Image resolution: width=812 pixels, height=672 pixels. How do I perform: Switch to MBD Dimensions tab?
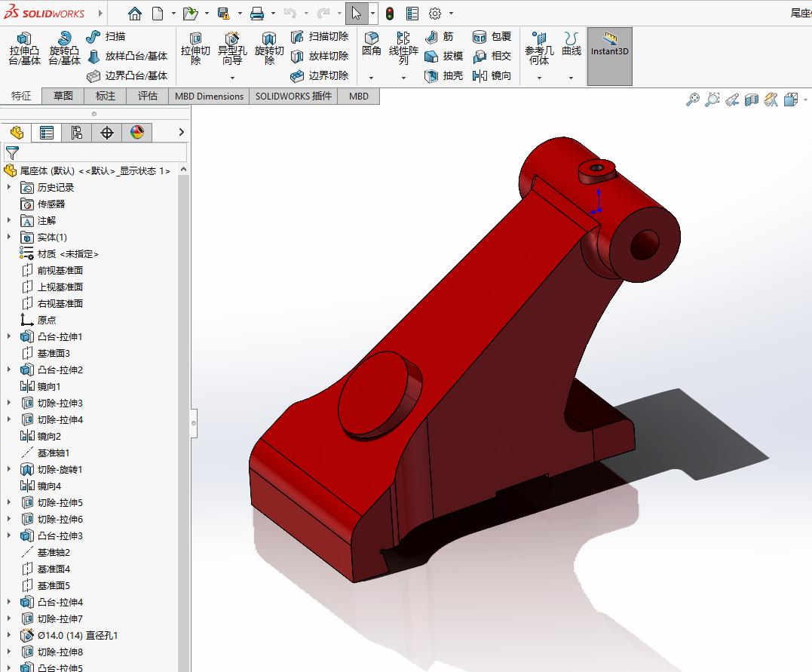209,97
